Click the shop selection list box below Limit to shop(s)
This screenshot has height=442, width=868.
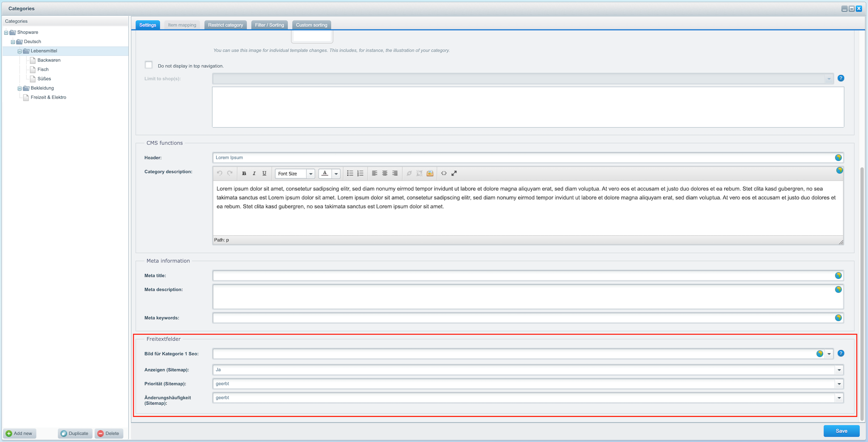coord(528,107)
